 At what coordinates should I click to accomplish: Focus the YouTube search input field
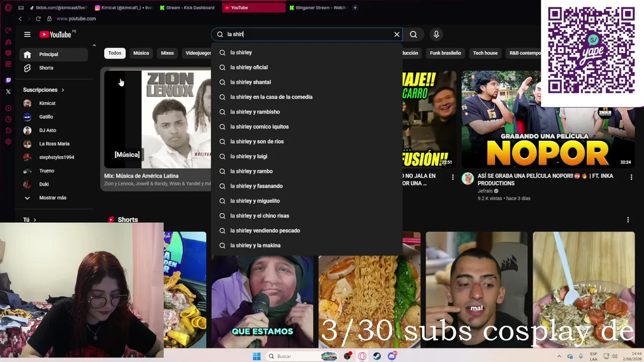click(308, 34)
